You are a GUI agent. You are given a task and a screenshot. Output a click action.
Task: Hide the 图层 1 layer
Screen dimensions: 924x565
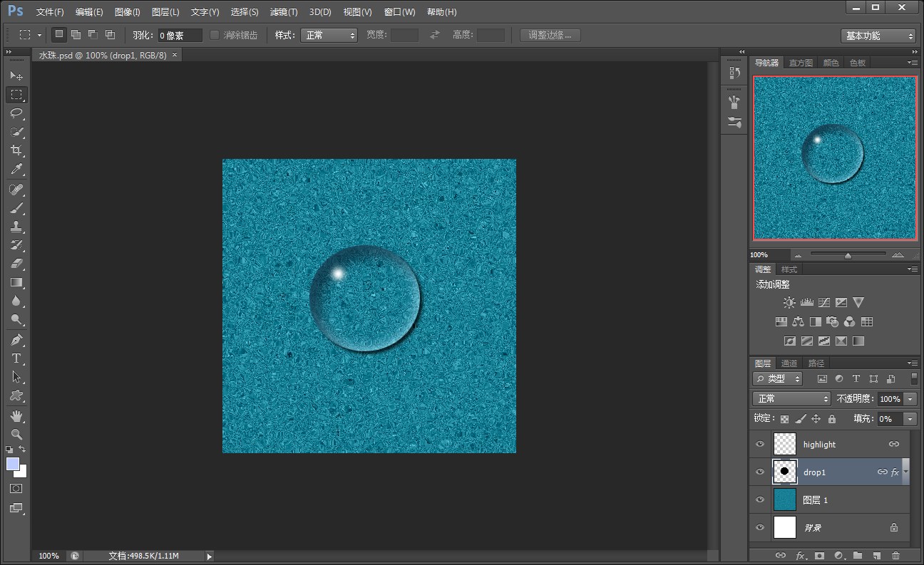click(x=760, y=499)
